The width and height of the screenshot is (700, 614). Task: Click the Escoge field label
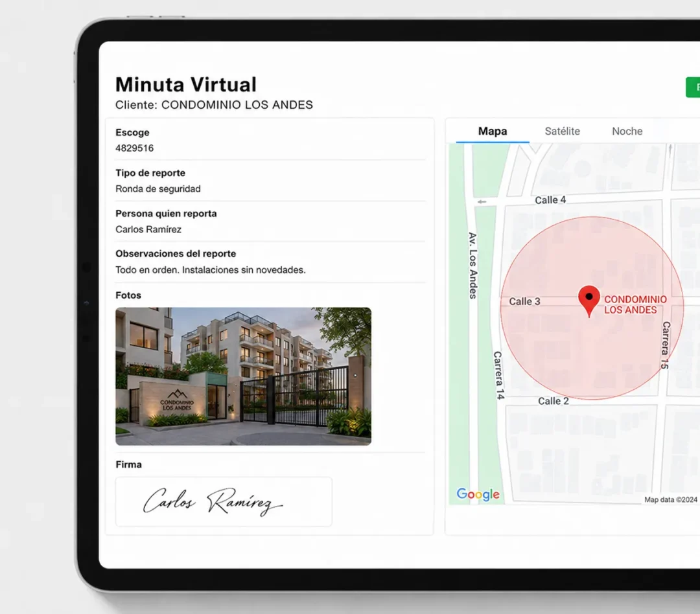132,133
